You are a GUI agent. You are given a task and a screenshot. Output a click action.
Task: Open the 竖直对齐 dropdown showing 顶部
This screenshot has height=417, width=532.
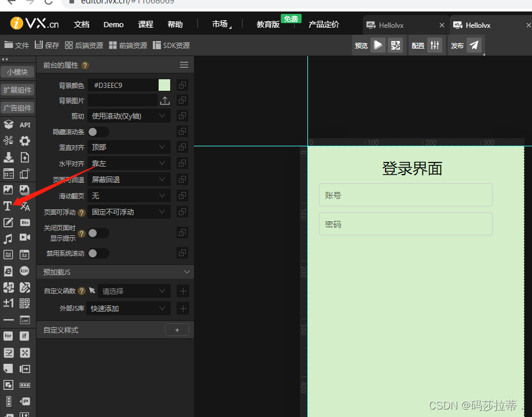[129, 147]
